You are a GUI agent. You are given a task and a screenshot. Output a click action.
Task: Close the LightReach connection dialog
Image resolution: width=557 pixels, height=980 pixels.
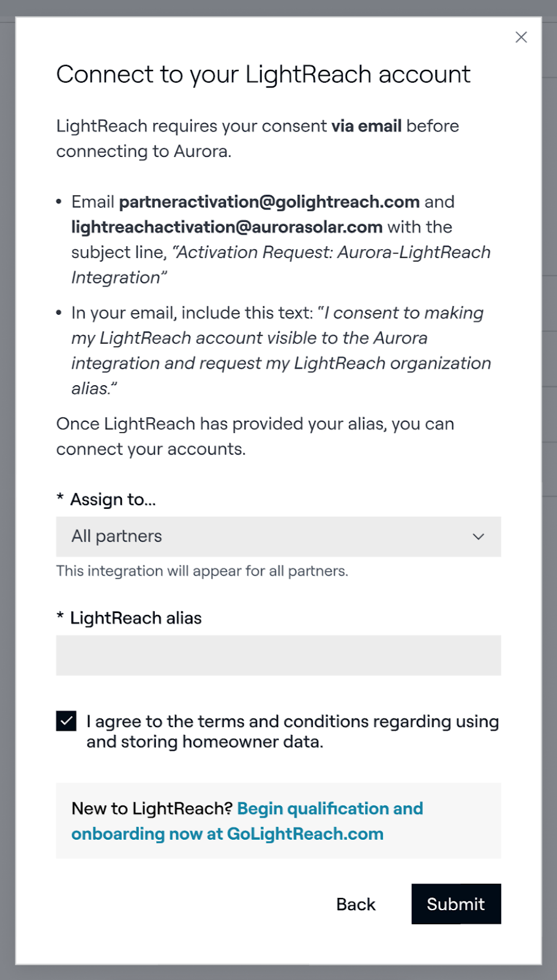(521, 37)
